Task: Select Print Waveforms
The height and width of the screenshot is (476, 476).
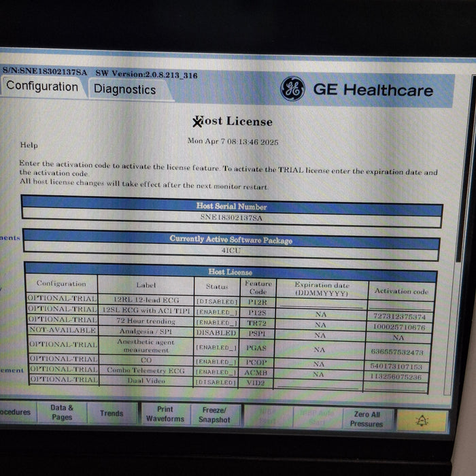Action: click(165, 414)
